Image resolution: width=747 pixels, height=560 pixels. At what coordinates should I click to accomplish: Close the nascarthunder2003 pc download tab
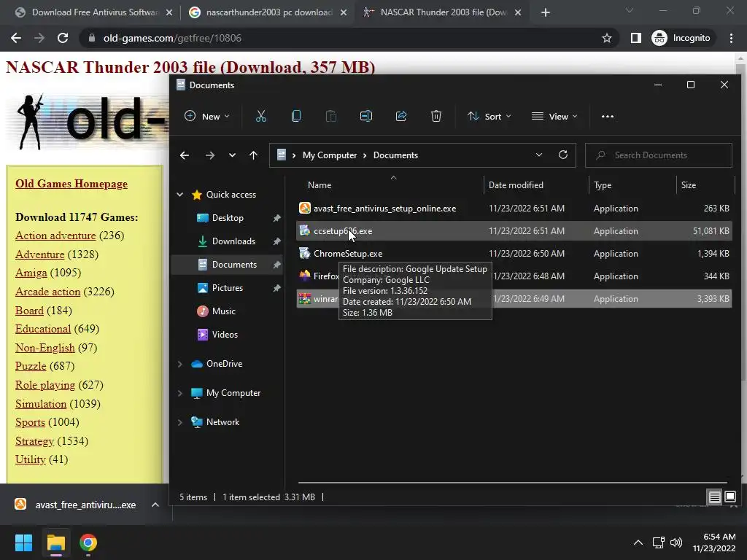point(344,12)
